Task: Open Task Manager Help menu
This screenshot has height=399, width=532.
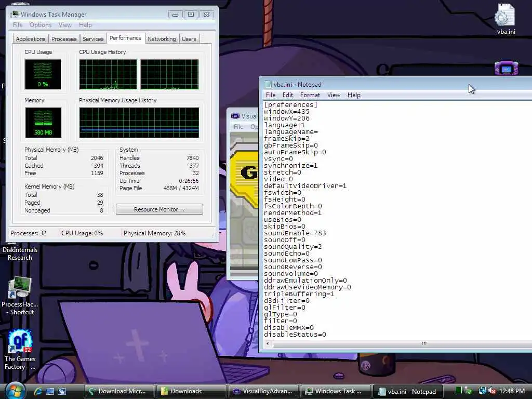Action: tap(85, 25)
